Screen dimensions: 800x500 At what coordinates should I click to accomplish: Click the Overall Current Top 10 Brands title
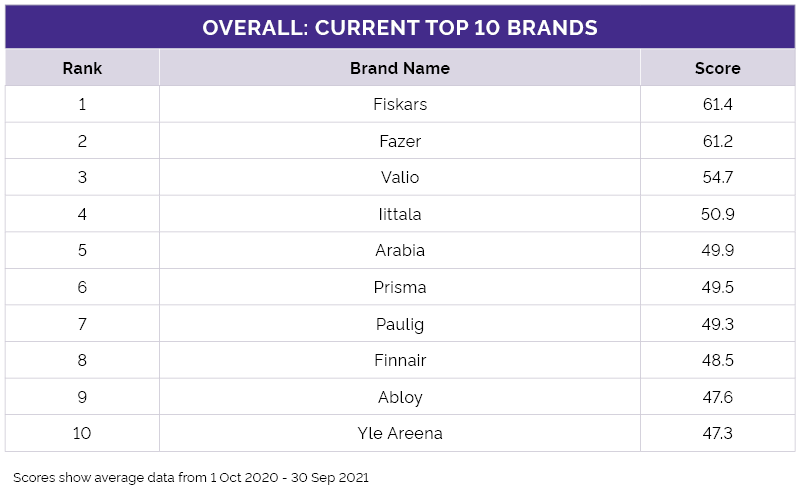pos(399,28)
